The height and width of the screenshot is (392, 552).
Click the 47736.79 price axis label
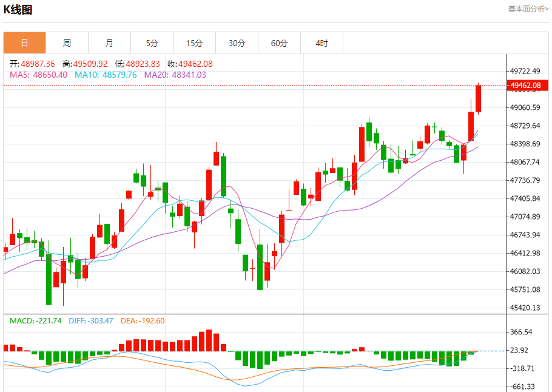click(x=525, y=180)
